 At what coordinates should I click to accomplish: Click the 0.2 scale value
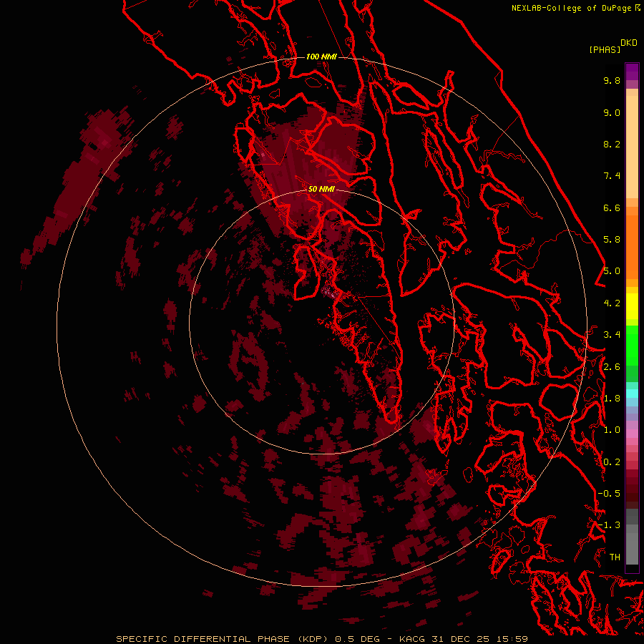(612, 462)
